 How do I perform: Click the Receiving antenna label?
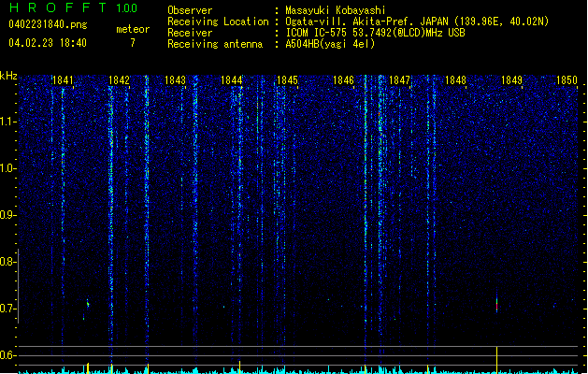coord(215,44)
